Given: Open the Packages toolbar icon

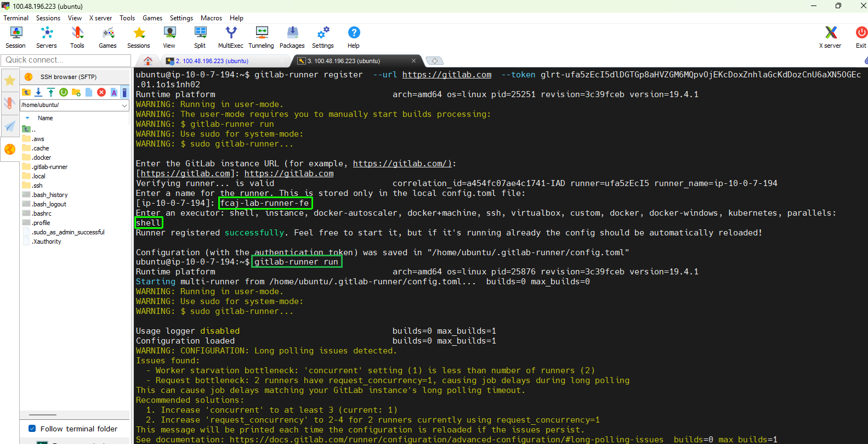Looking at the screenshot, I should point(292,37).
